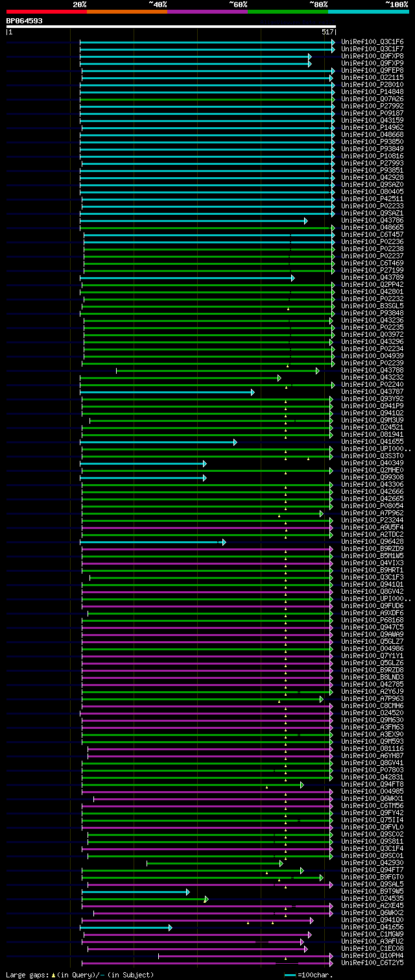
Task: Select hit UniRef100_Q3C1F7
Action: coord(372,49)
